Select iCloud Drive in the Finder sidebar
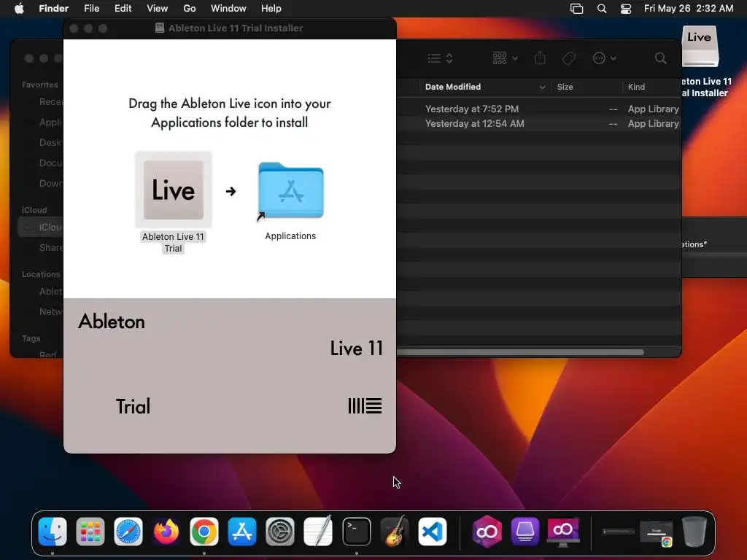 coord(41,227)
